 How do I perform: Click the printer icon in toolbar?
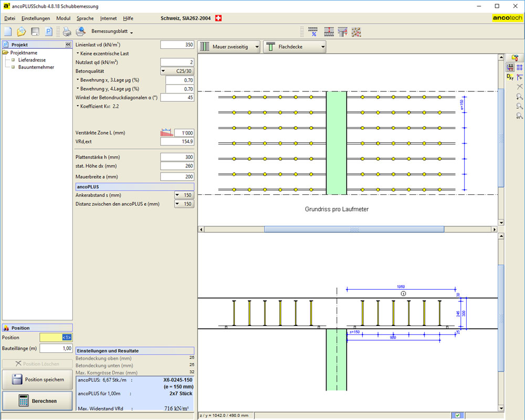click(67, 31)
